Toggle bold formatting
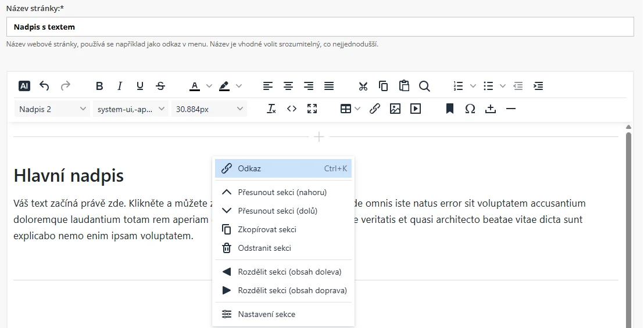This screenshot has width=644, height=328. pyautogui.click(x=99, y=86)
